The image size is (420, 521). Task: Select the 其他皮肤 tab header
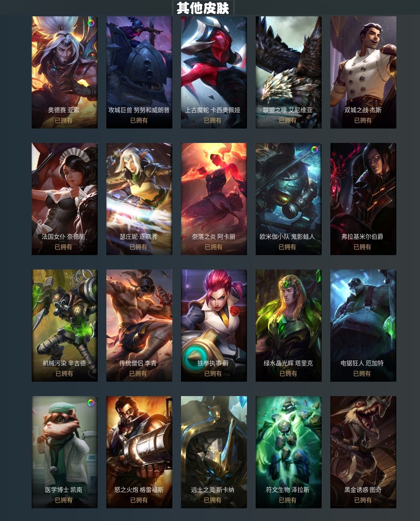point(203,8)
